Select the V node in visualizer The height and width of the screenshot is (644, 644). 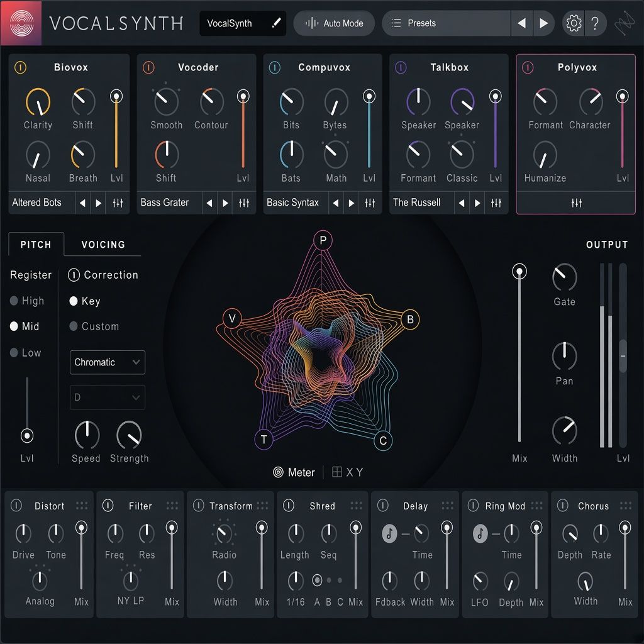231,318
